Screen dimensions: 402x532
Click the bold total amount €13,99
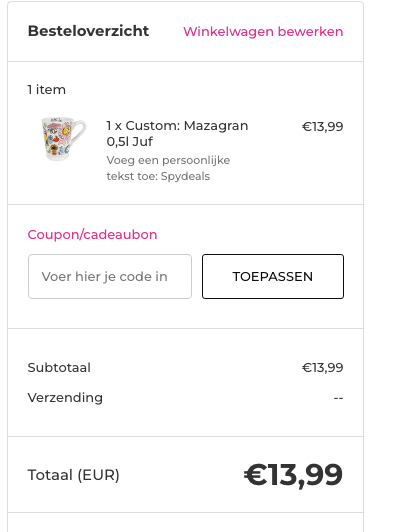click(293, 475)
